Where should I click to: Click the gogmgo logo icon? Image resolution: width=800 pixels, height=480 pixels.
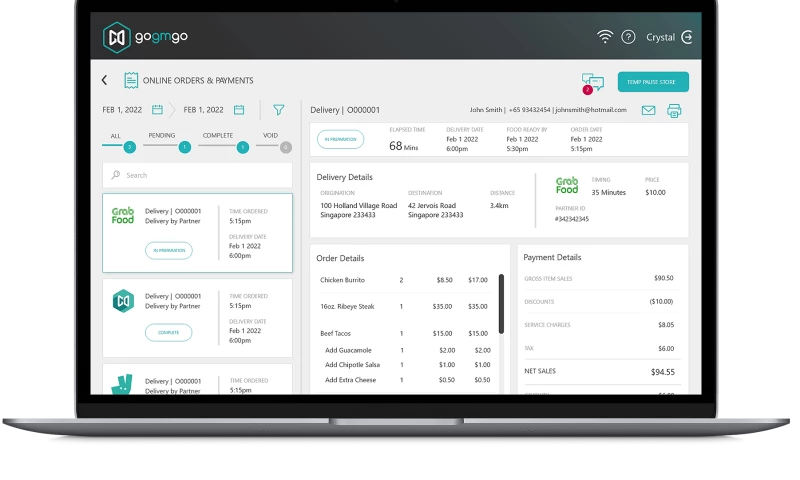click(x=116, y=37)
